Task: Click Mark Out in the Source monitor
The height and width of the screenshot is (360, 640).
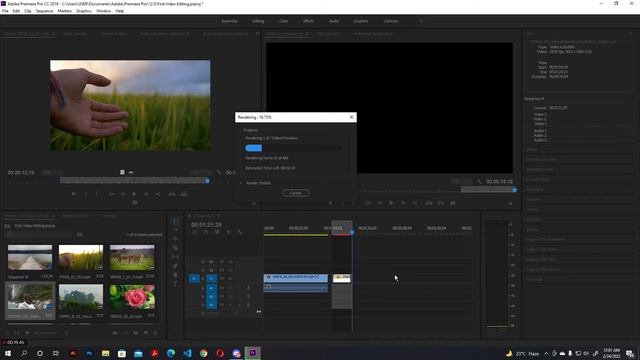Action: coord(97,194)
